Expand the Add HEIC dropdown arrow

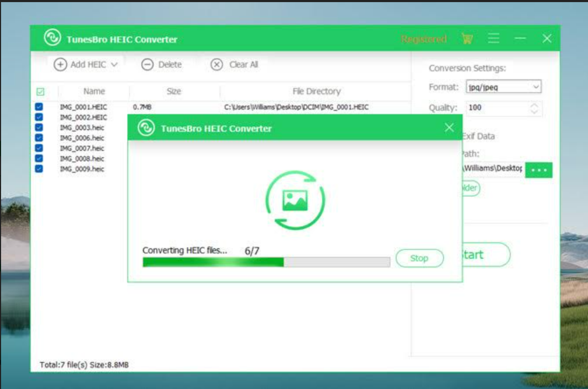pos(114,65)
